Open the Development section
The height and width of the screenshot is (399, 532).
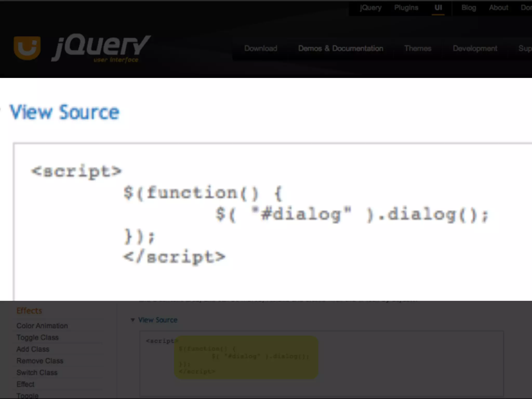[475, 49]
